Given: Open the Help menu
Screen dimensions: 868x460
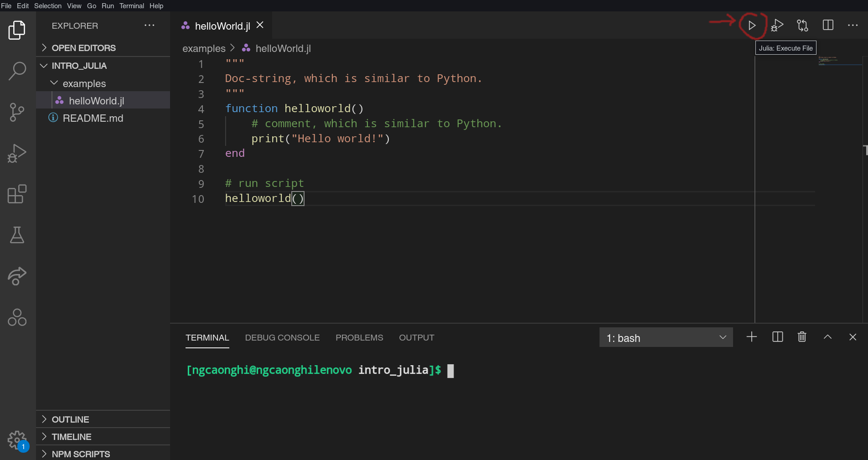Looking at the screenshot, I should 156,6.
